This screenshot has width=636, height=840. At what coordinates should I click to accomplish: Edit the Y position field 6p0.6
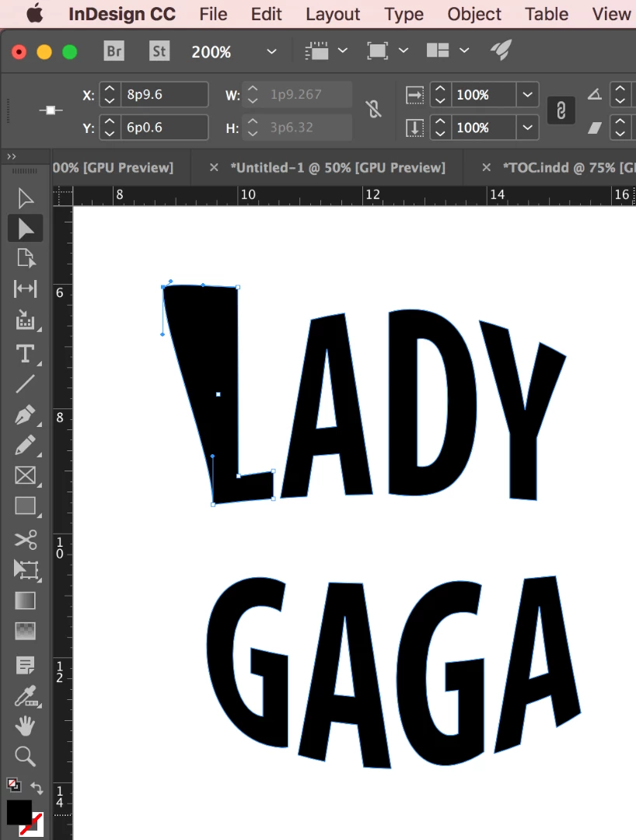(x=164, y=128)
